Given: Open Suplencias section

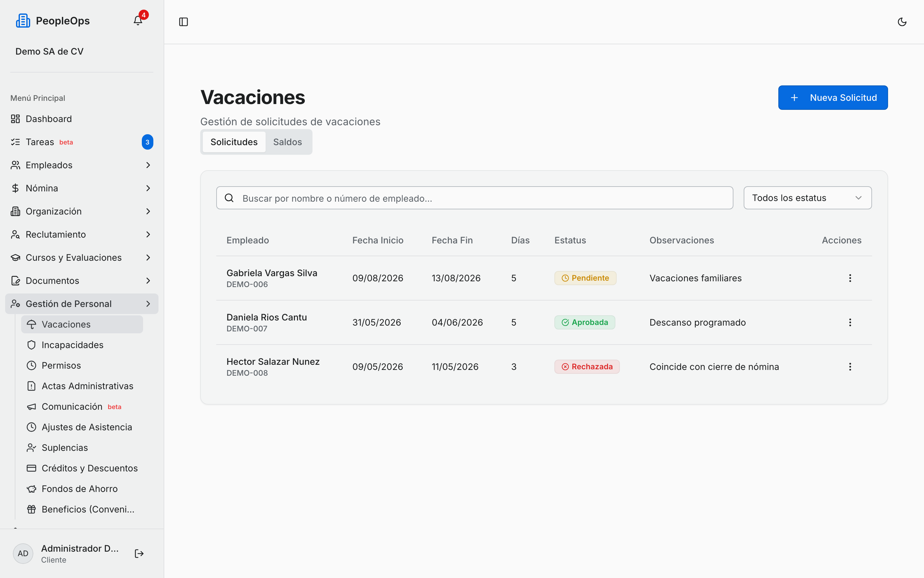Looking at the screenshot, I should click(x=82, y=448).
